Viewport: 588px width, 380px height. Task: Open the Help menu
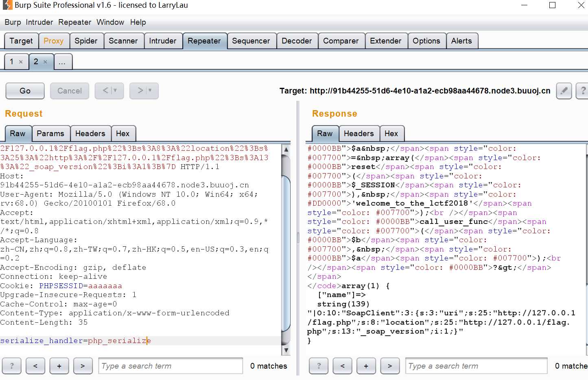tap(138, 22)
